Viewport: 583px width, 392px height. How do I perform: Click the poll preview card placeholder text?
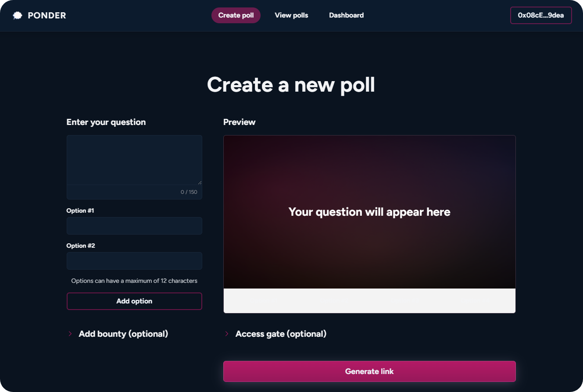pyautogui.click(x=369, y=212)
